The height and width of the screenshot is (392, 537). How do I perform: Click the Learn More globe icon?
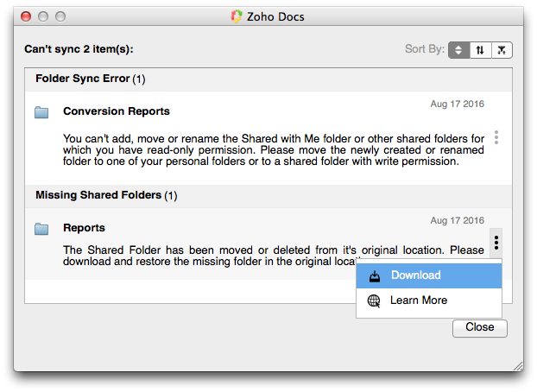click(374, 301)
